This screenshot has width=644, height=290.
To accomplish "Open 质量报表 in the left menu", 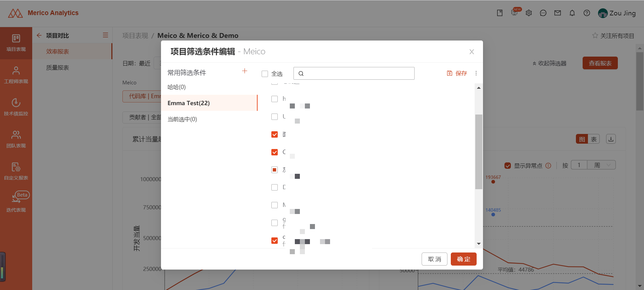I will pos(72,68).
